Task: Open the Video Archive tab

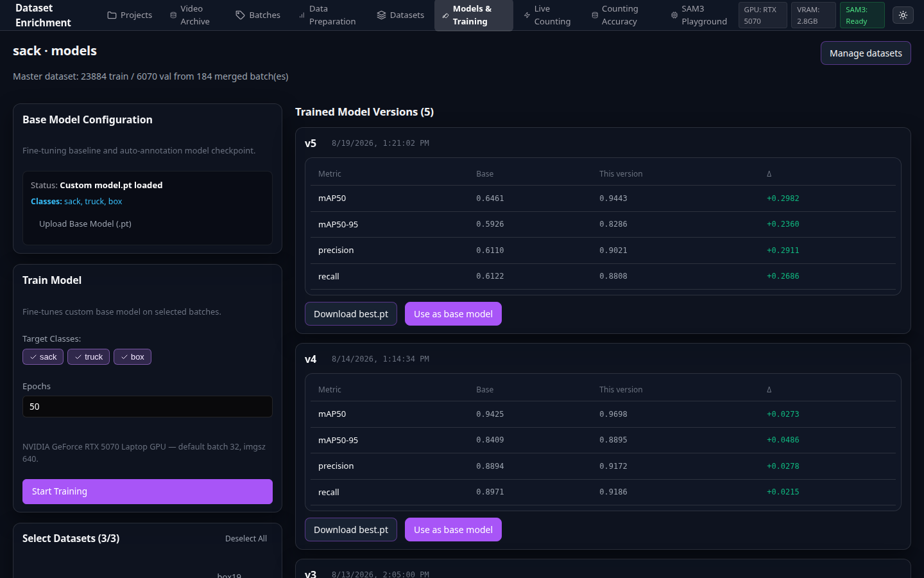Action: 190,15
